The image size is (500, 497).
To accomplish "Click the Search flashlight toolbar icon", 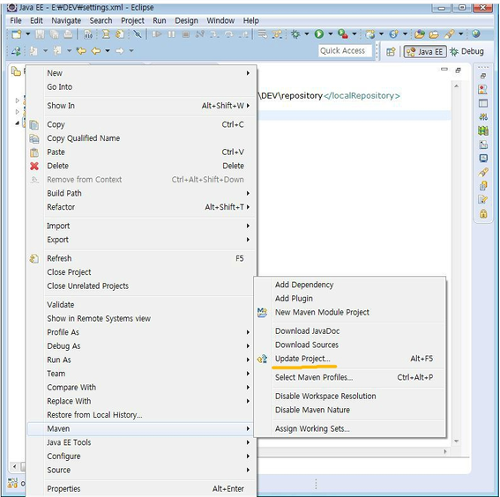I will coord(450,34).
